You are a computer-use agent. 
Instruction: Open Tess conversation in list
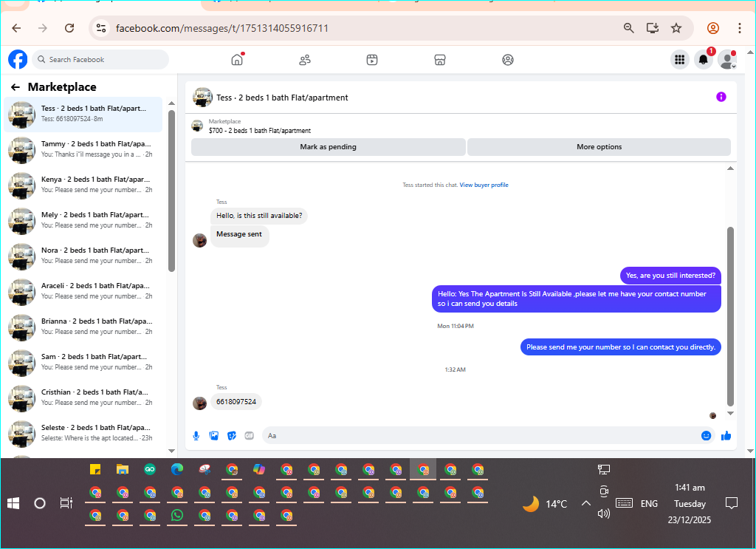[x=83, y=115]
